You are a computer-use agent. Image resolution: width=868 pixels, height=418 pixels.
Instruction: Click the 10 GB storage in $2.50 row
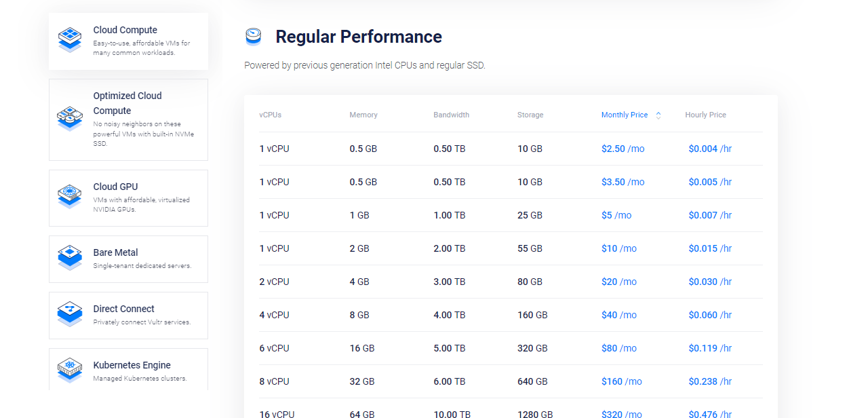point(530,149)
